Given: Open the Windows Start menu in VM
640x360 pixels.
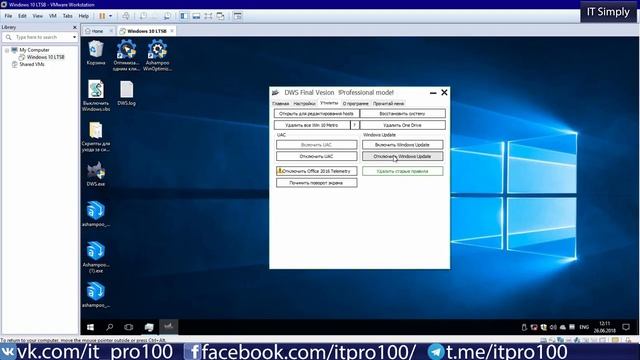Looking at the screenshot, I should 91,327.
